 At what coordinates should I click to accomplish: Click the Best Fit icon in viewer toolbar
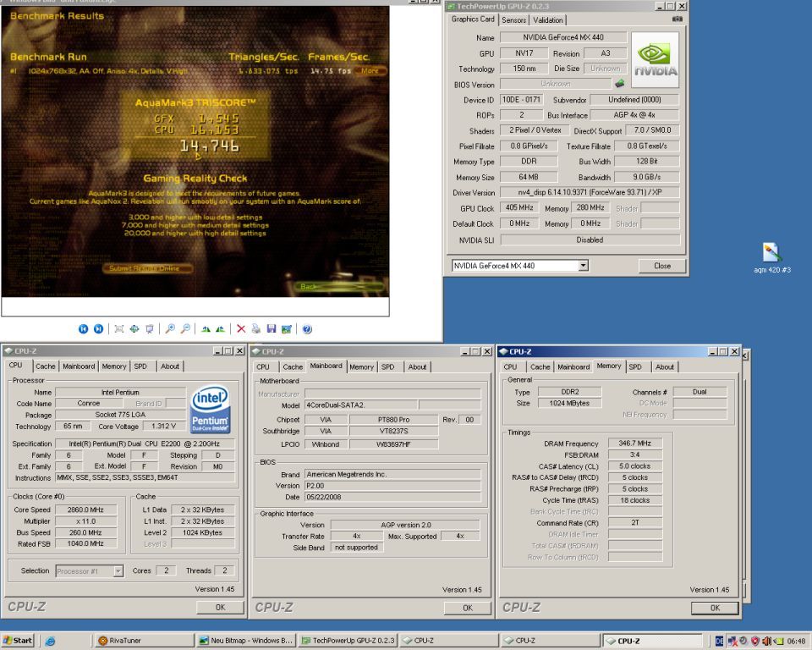coord(119,328)
